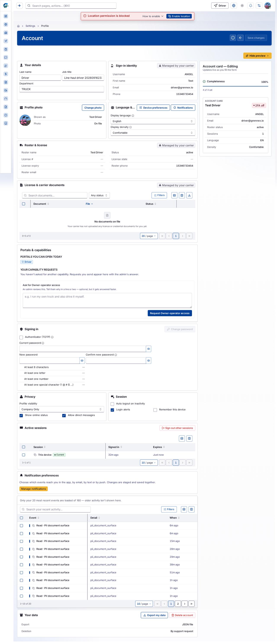Uncheck Allow direct messages
This screenshot has width=277, height=644.
pos(64,415)
